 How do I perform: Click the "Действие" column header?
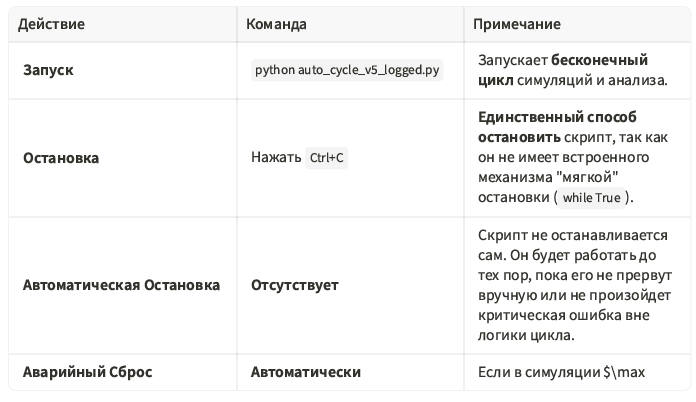(53, 23)
